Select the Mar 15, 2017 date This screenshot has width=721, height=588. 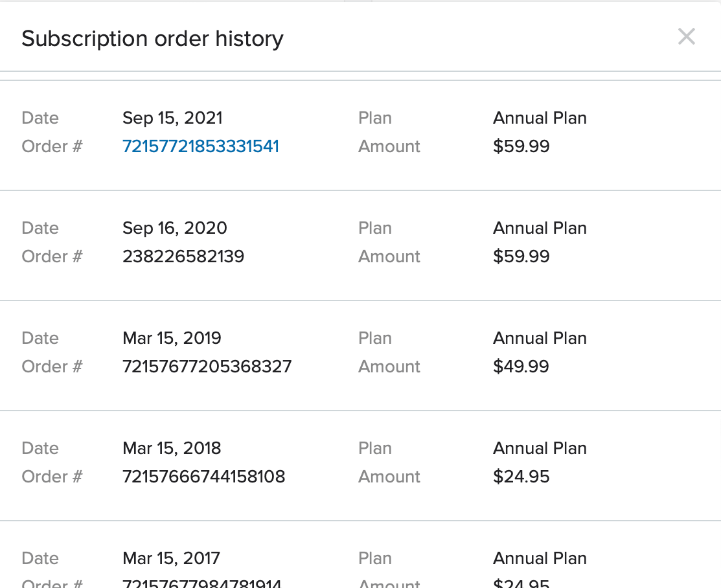pos(171,558)
